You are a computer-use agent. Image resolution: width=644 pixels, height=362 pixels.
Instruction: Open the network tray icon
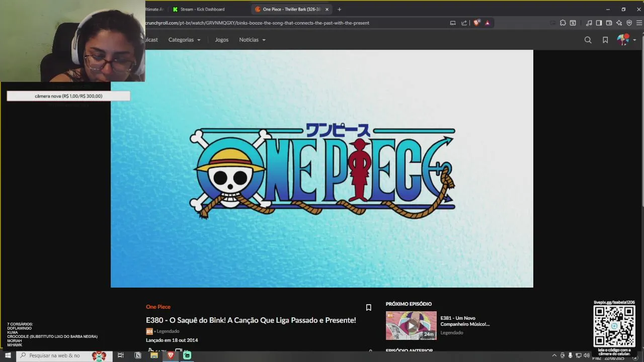pyautogui.click(x=579, y=355)
